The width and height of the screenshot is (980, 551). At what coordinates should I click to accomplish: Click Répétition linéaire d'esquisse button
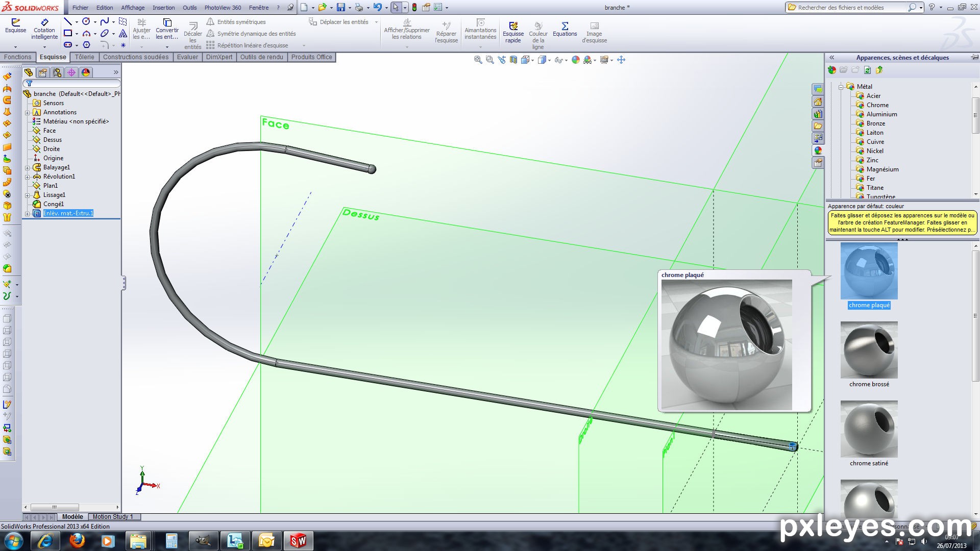click(247, 45)
